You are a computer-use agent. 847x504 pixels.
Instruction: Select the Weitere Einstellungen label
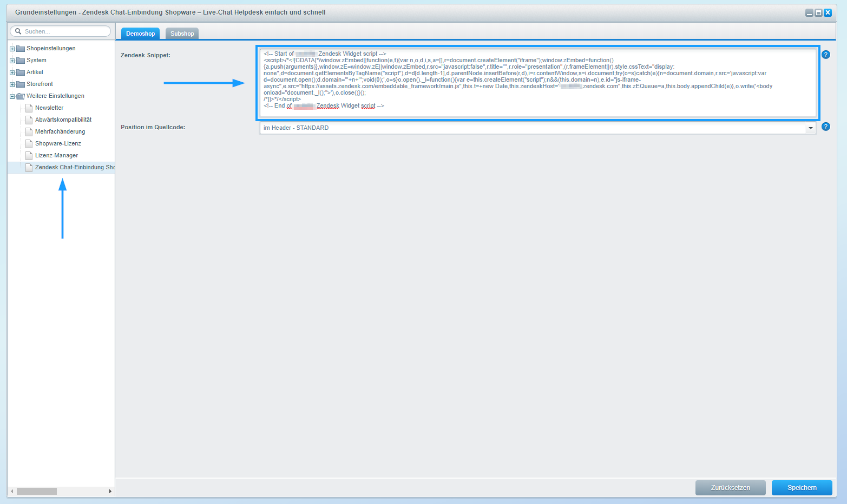pos(55,96)
